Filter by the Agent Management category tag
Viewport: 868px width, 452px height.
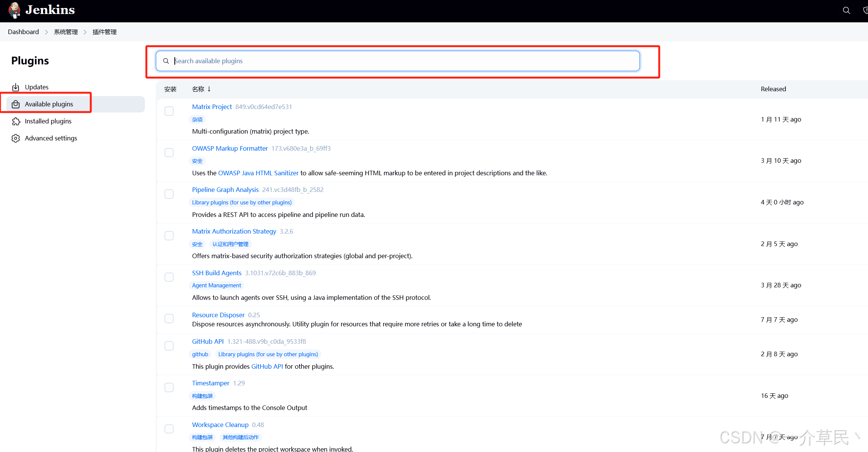click(216, 285)
